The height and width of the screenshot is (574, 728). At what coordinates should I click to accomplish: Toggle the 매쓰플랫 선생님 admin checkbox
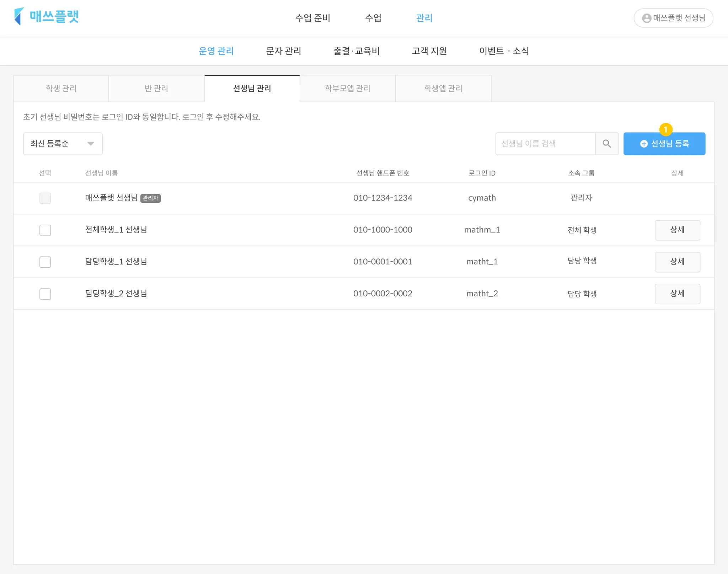click(x=45, y=198)
